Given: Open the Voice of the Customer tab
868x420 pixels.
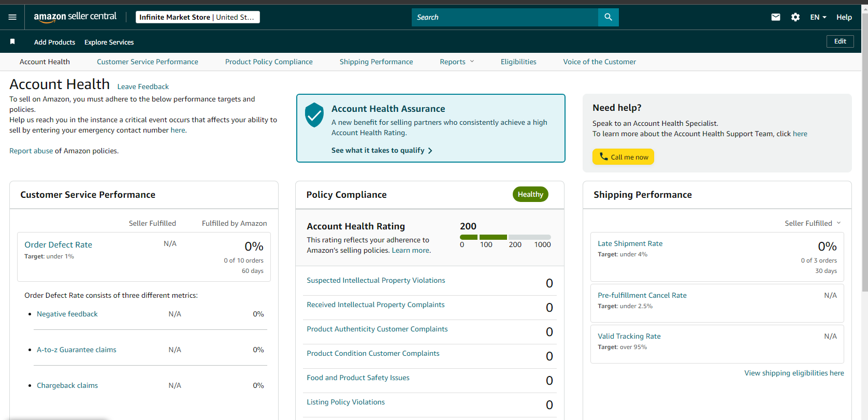Looking at the screenshot, I should (x=599, y=62).
